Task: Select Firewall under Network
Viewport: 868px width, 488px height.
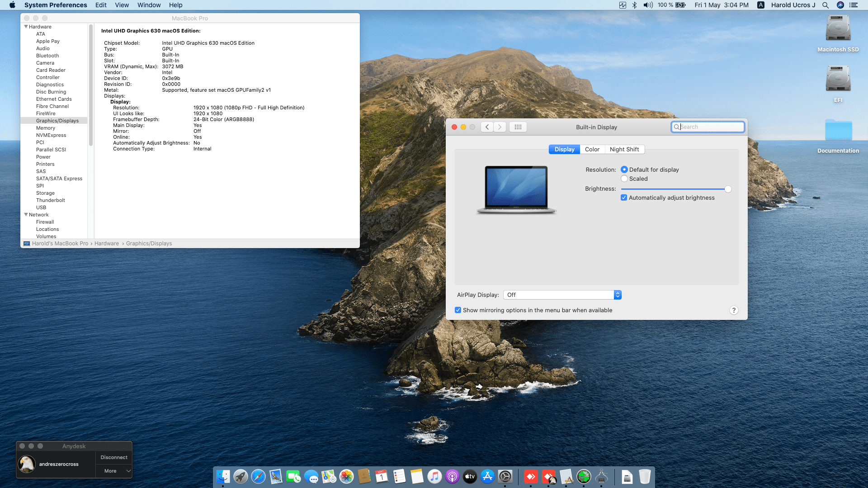Action: coord(45,222)
